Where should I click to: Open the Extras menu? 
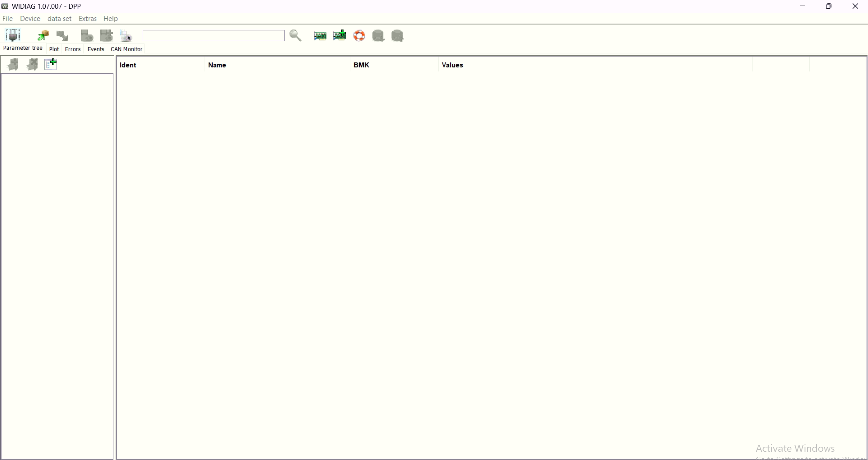point(88,19)
